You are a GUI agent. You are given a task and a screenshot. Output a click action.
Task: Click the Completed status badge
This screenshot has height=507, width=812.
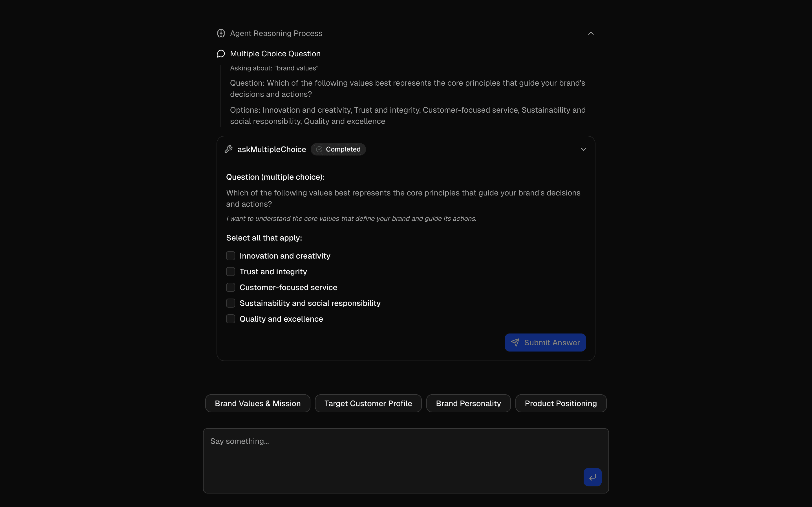[338, 149]
